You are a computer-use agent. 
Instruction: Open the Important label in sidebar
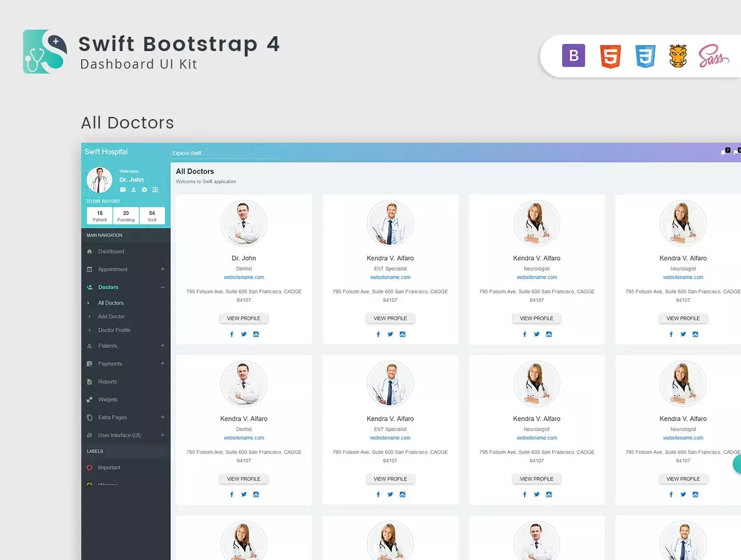(109, 468)
